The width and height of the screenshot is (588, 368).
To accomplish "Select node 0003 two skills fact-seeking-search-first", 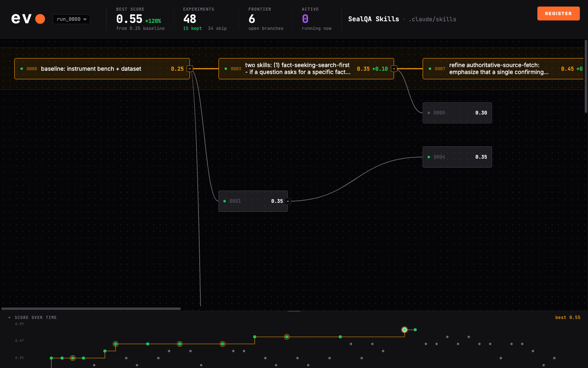I will (x=306, y=69).
